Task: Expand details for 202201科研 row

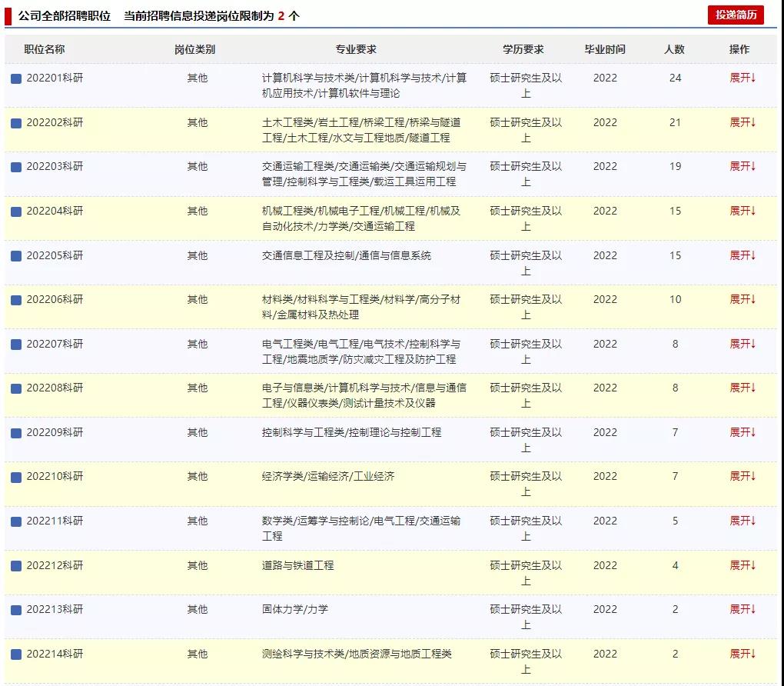Action: (742, 78)
